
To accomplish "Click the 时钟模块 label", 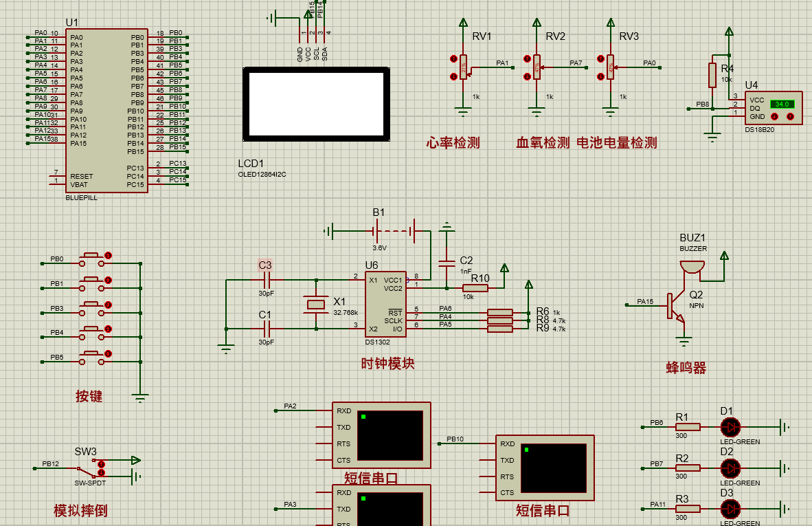I will point(388,364).
